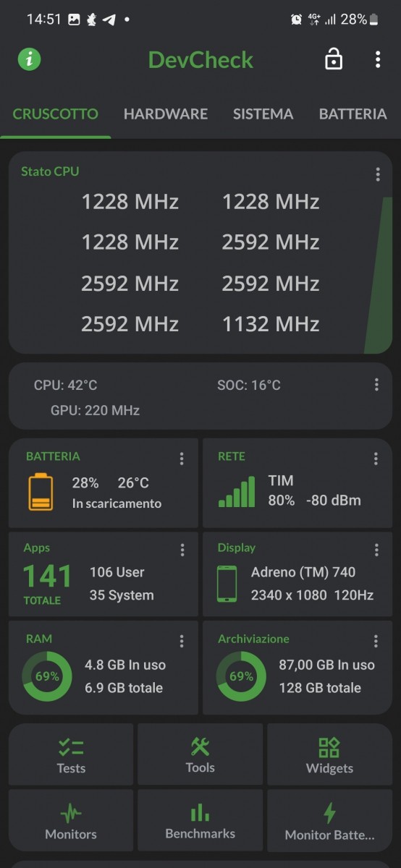401x868 pixels.
Task: Open Tests with checklist icon
Action: click(x=71, y=755)
